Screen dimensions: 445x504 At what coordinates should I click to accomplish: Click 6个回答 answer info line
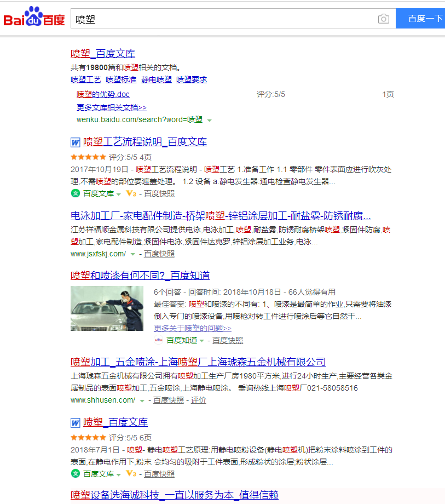pyautogui.click(x=245, y=292)
